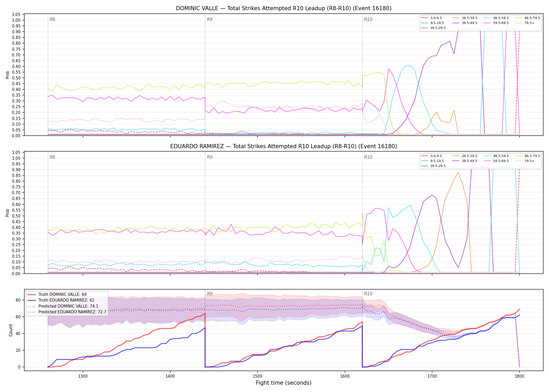Screen dimensions: 549x392
Task: Click the 60 tick on Count axis
Action: click(18, 317)
